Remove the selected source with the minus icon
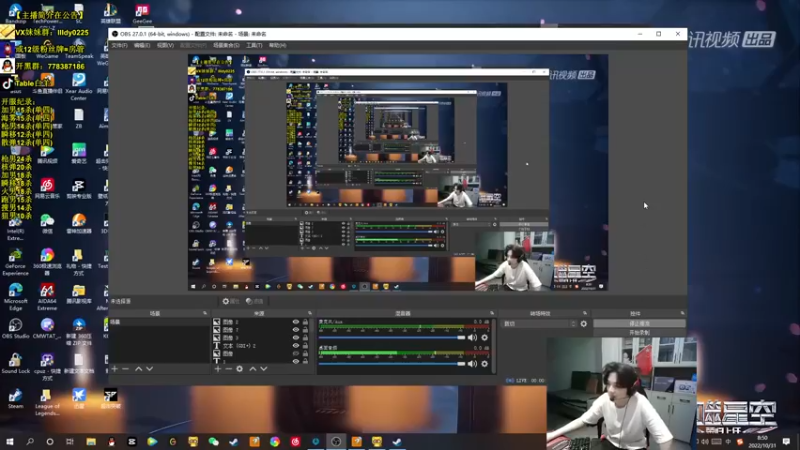The image size is (800, 450). click(x=229, y=368)
